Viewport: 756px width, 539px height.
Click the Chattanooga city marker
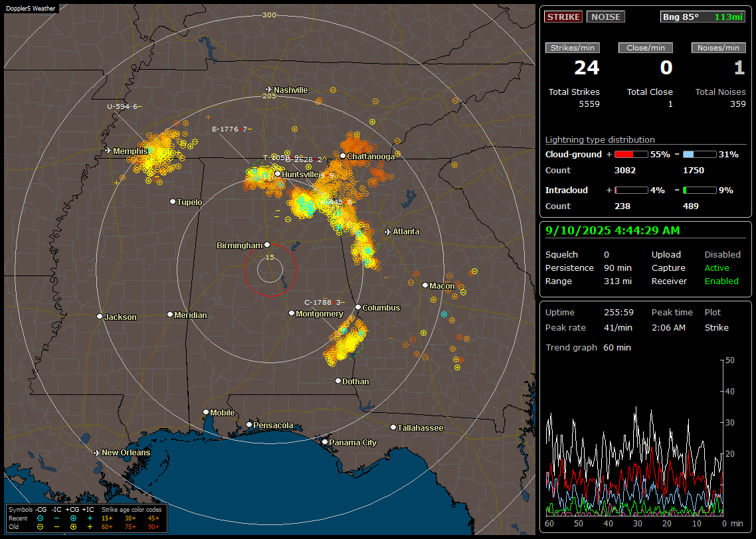pos(342,156)
